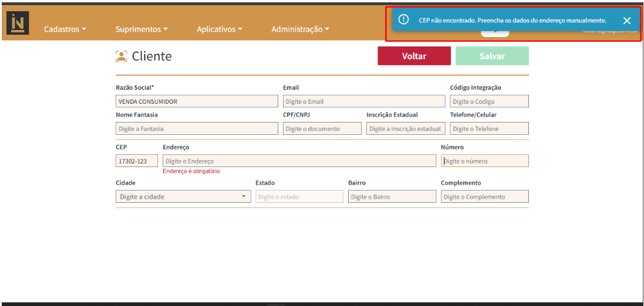644x306 pixels.
Task: Click the Inscrição Estadual input
Action: pos(405,128)
